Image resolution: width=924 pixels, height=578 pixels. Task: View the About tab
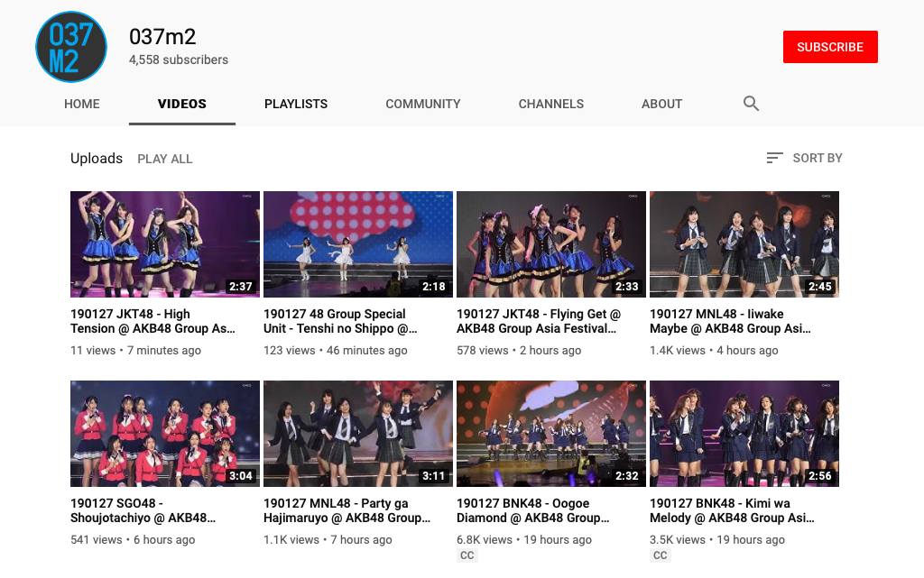(661, 104)
